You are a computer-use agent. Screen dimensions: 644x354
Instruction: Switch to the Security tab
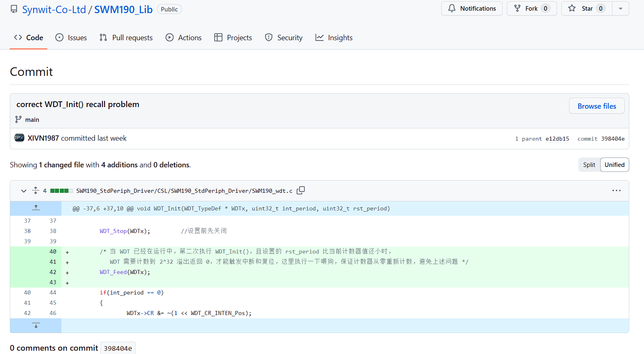pos(284,38)
